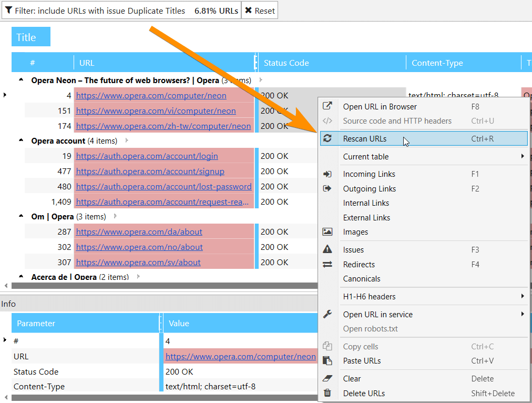532x403 pixels.
Task: Collapse the Om | Opera group
Action: (x=21, y=216)
